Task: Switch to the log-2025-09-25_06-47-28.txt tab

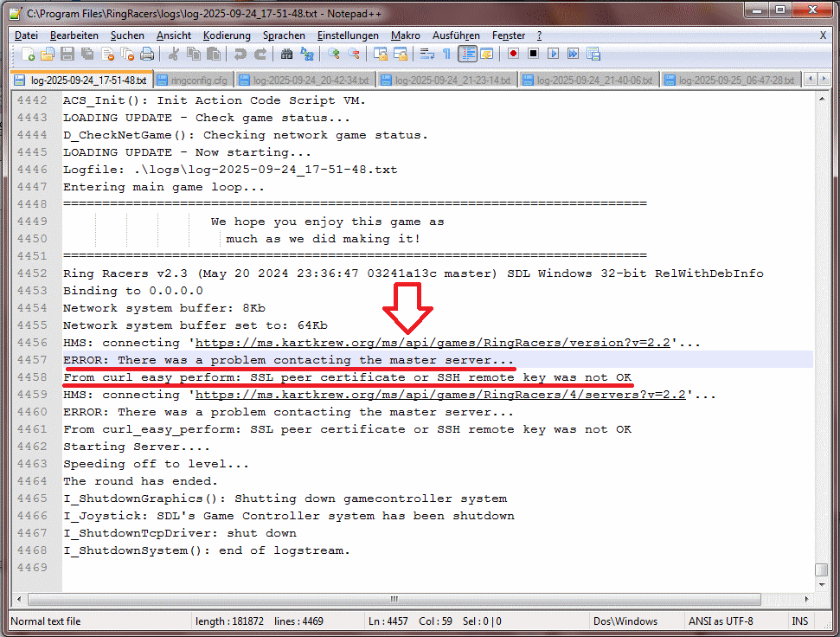Action: [730, 80]
